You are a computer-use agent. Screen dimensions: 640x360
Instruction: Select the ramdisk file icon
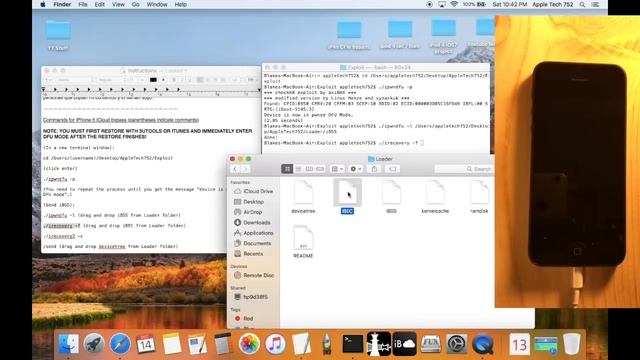479,193
